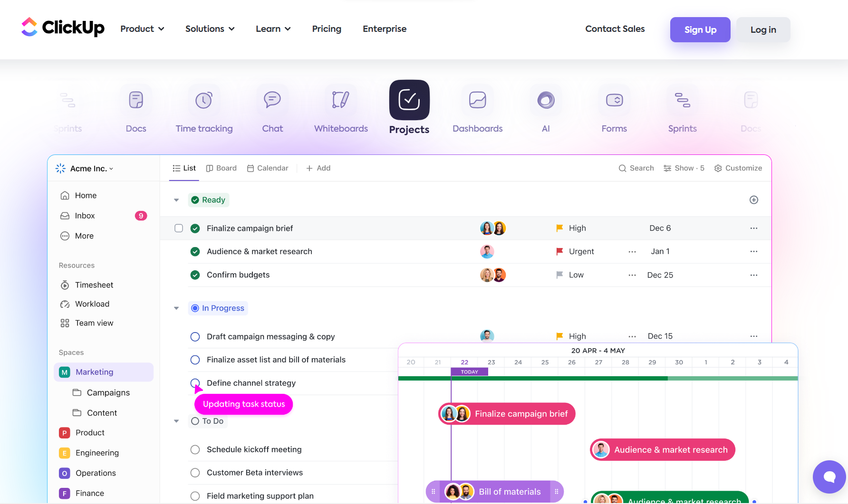Click the green timeline progress bar
The height and width of the screenshot is (504, 848).
[532, 379]
